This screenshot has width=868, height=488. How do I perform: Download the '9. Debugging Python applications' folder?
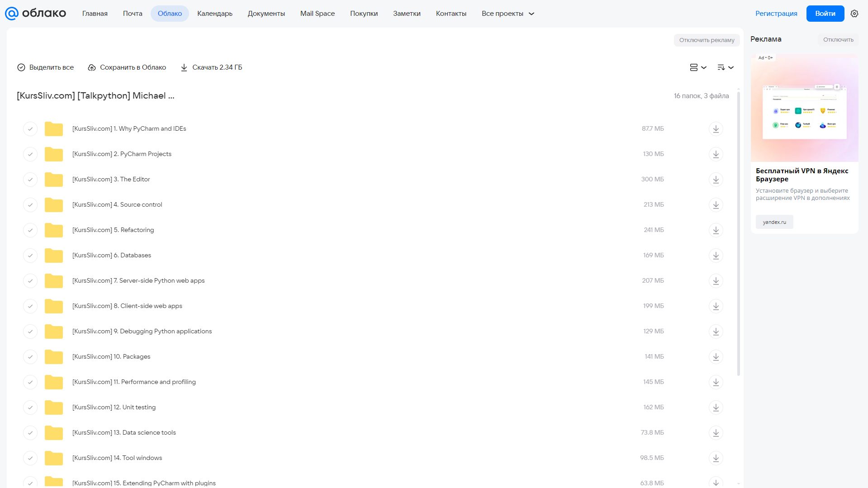tap(716, 332)
